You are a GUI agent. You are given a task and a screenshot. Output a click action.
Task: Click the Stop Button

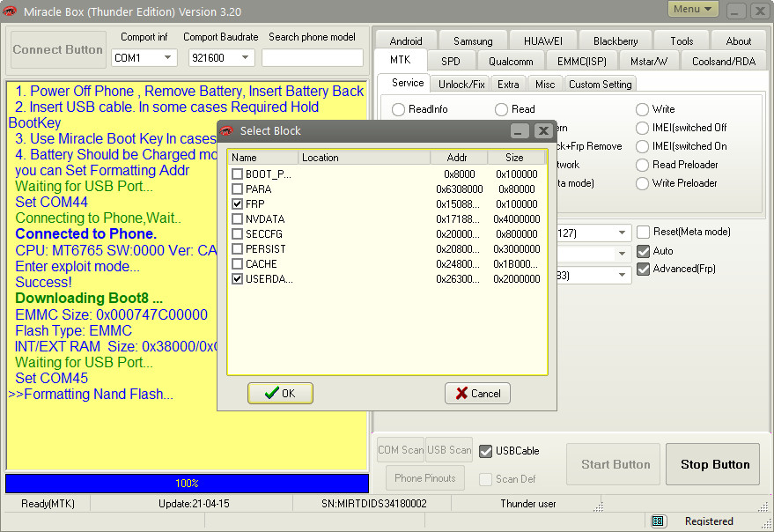pos(712,464)
